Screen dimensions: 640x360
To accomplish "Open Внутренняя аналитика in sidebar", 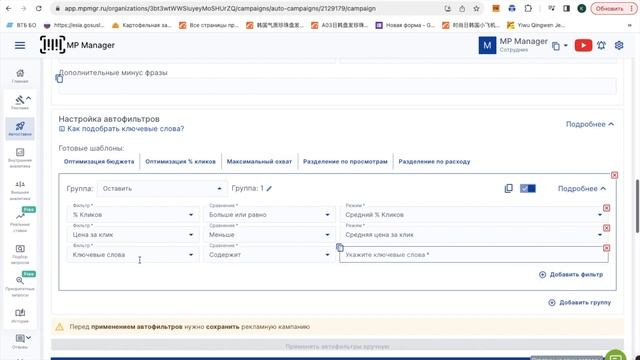I will [x=20, y=158].
